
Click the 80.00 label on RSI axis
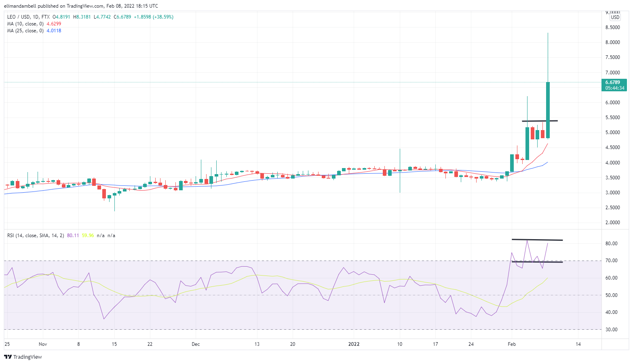coord(611,244)
